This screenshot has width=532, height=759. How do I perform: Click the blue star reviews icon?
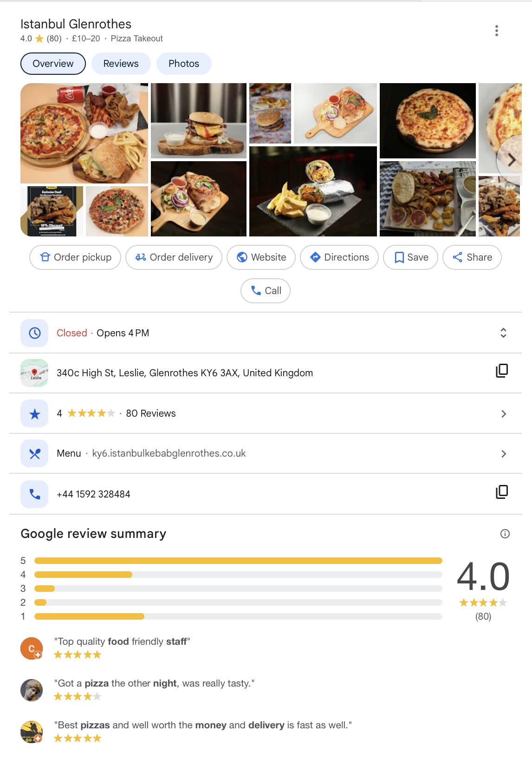tap(35, 414)
